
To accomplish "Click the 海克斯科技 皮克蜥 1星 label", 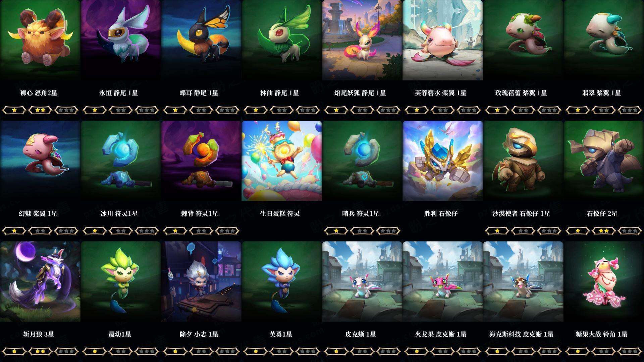I will pyautogui.click(x=521, y=334).
